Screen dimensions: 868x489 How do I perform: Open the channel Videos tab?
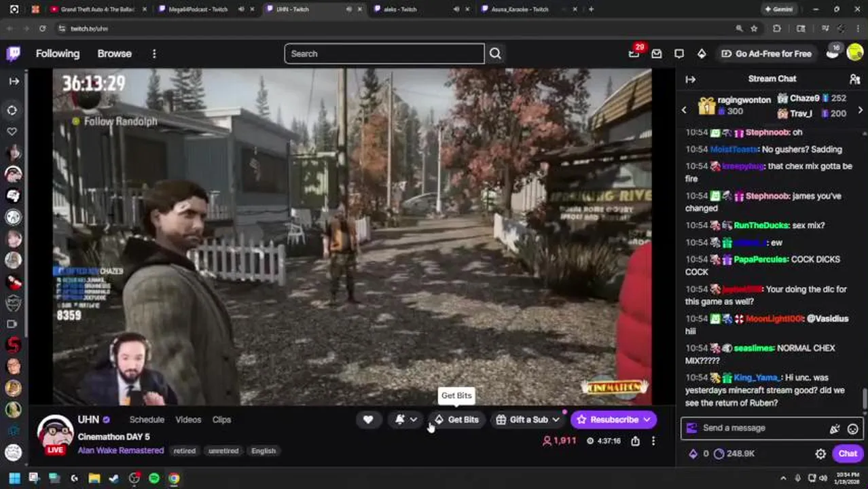pyautogui.click(x=188, y=420)
